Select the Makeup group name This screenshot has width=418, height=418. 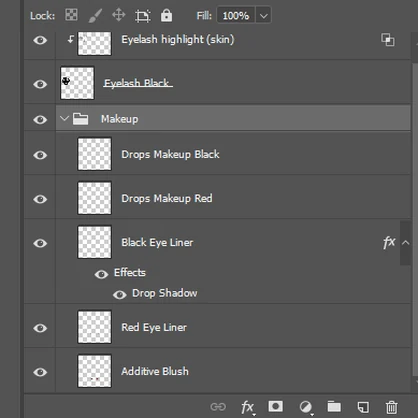click(x=119, y=119)
